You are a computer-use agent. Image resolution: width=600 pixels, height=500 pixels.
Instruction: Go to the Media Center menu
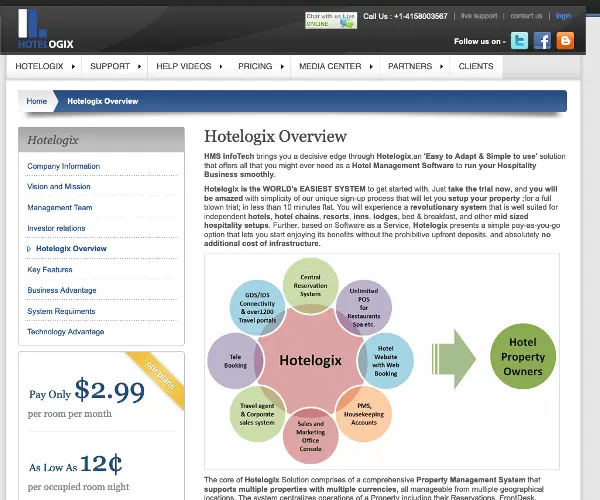pyautogui.click(x=334, y=66)
